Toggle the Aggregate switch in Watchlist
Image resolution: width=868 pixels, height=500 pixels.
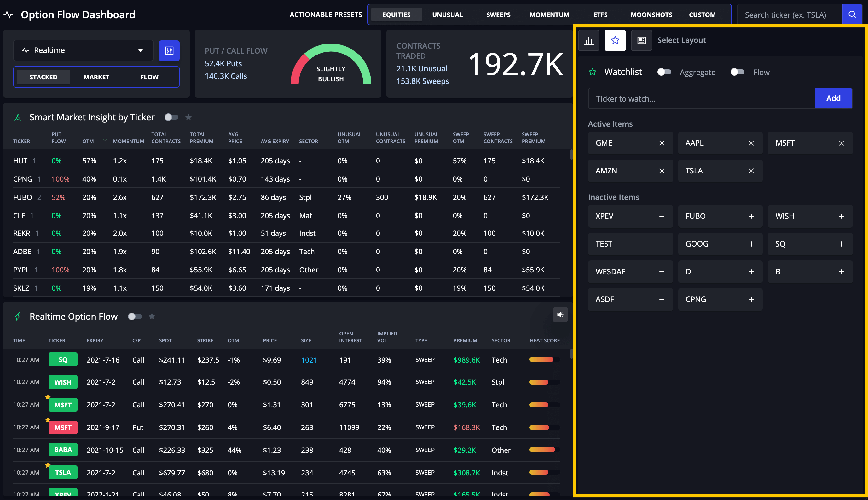pyautogui.click(x=664, y=72)
